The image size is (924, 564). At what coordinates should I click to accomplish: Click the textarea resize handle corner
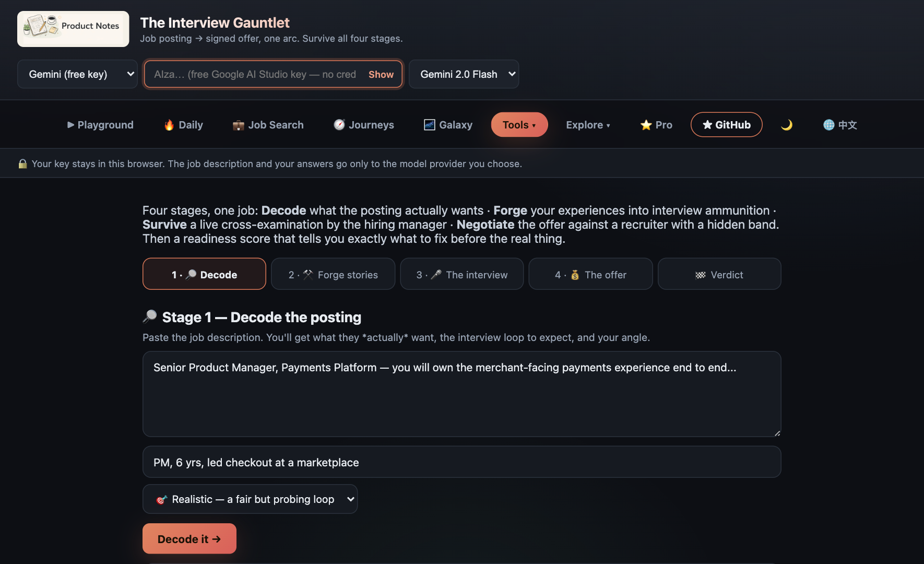(x=777, y=432)
